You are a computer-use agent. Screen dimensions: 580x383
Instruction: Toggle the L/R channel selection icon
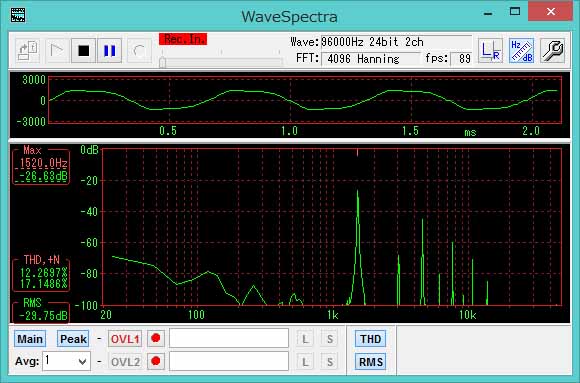[x=490, y=51]
